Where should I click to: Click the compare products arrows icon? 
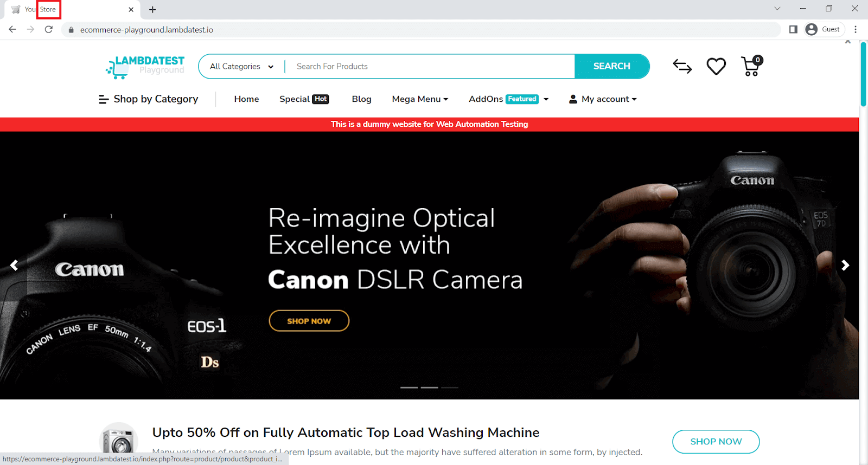pyautogui.click(x=682, y=67)
